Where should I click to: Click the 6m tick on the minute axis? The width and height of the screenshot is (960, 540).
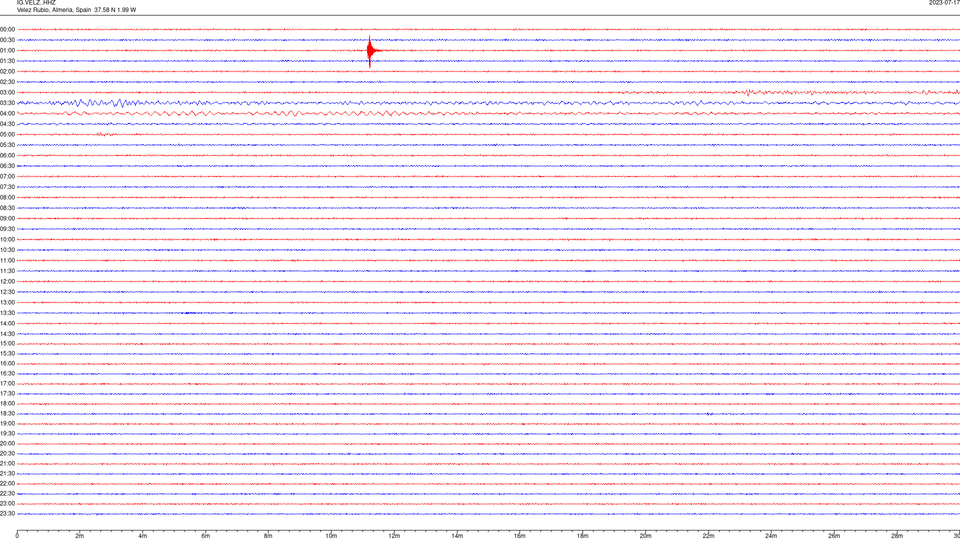pyautogui.click(x=206, y=536)
